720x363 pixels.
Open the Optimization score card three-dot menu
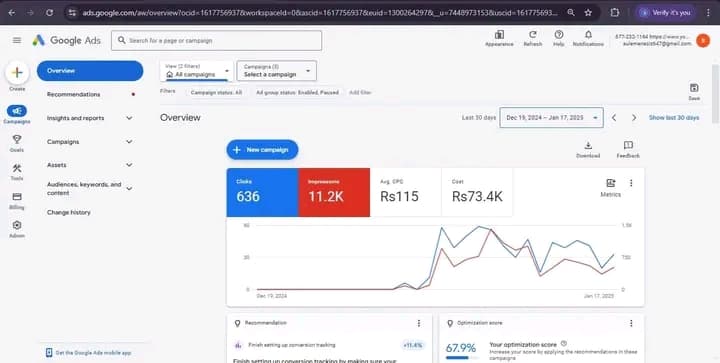click(631, 324)
